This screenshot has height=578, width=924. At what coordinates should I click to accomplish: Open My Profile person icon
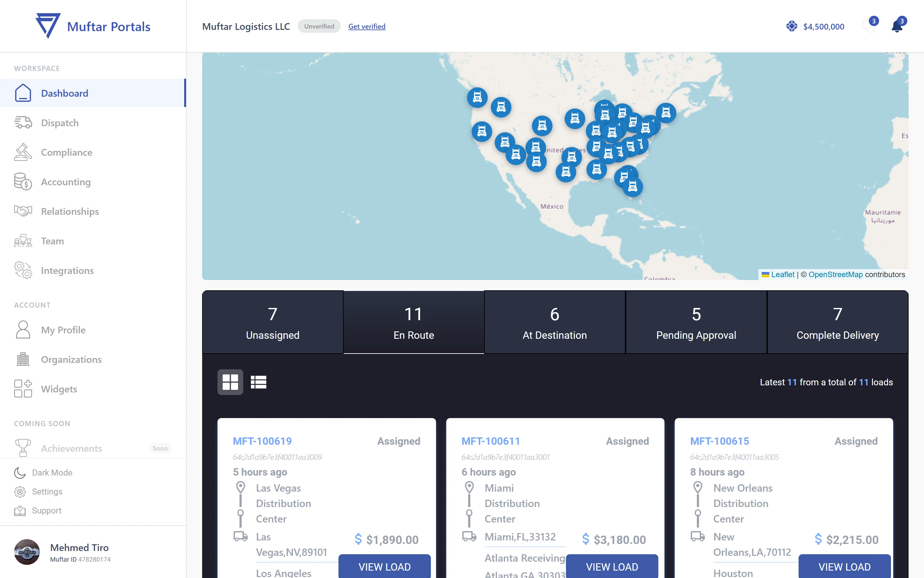pos(23,329)
